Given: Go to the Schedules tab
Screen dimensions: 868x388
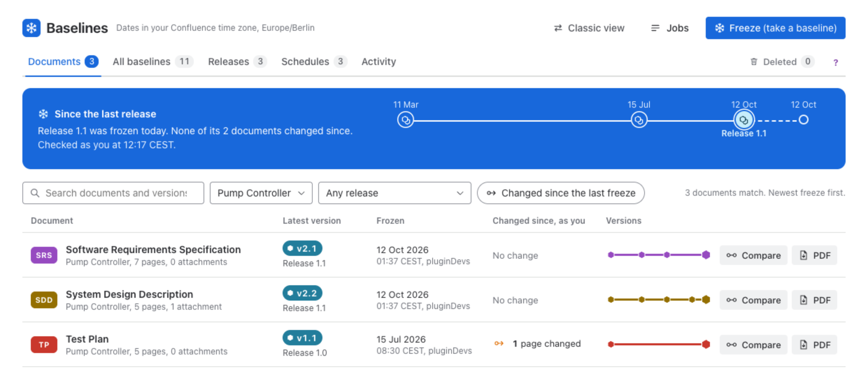Looking at the screenshot, I should pyautogui.click(x=314, y=62).
